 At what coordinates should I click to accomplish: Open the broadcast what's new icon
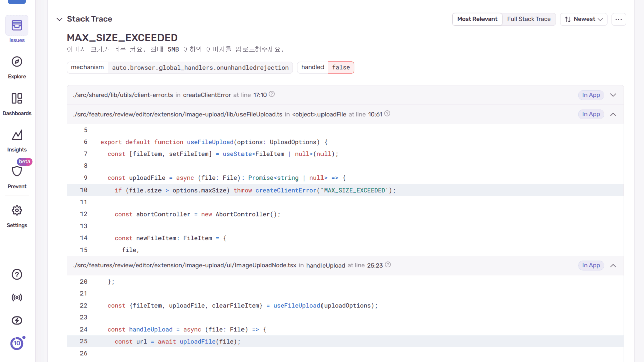point(17,298)
